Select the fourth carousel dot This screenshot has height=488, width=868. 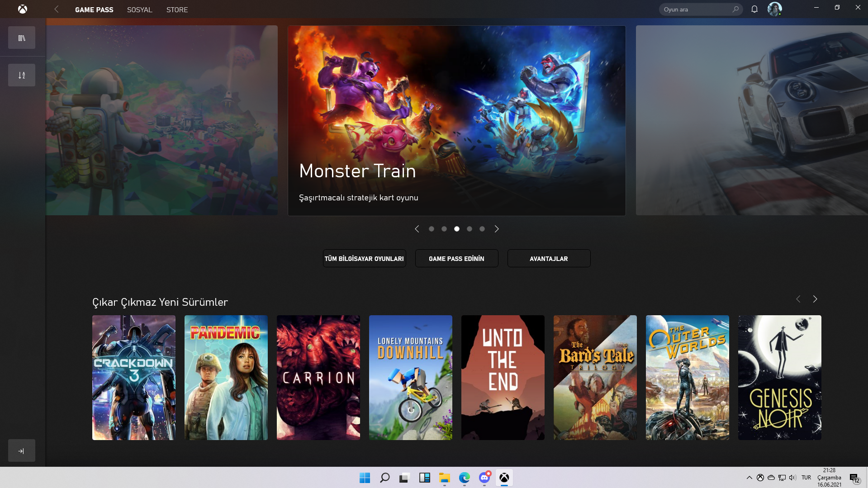470,229
